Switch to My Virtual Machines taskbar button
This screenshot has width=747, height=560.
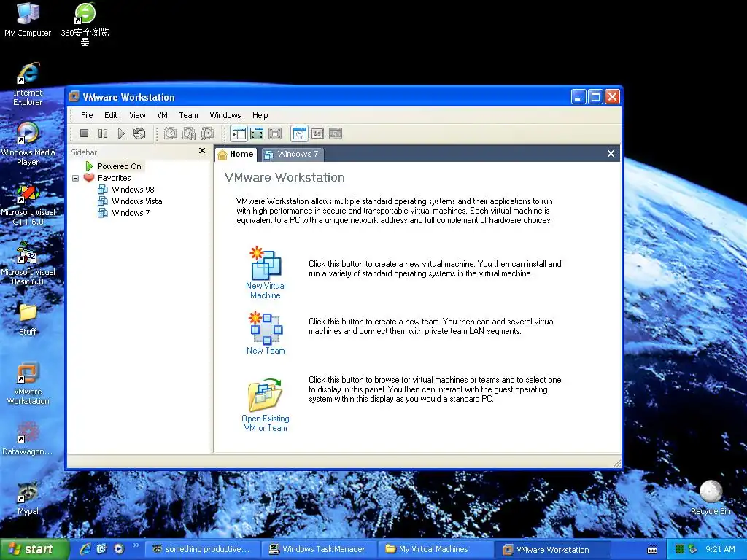[436, 550]
